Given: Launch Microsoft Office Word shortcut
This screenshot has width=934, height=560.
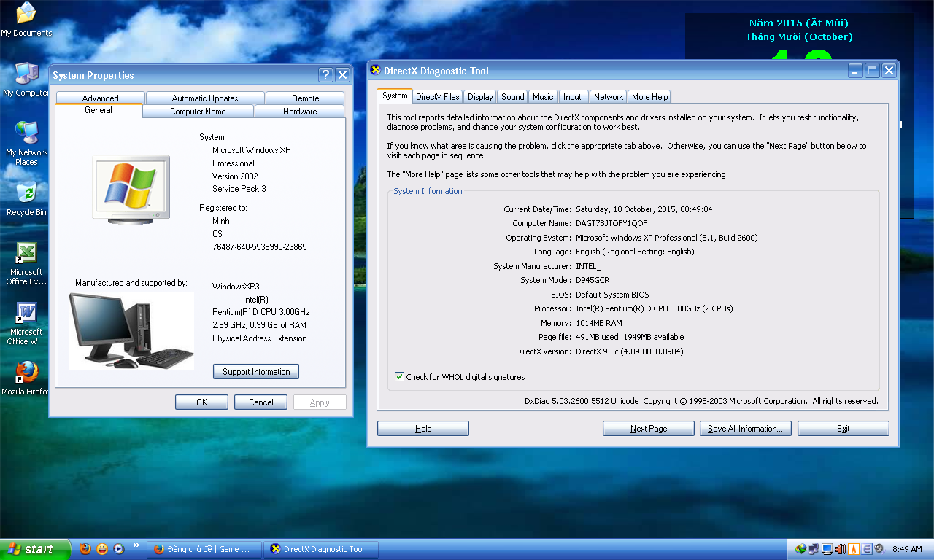Looking at the screenshot, I should [x=26, y=323].
